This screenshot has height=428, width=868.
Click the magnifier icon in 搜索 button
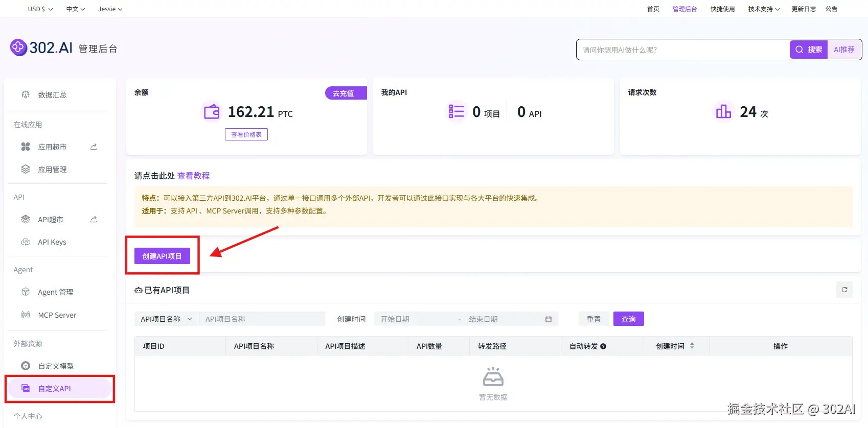799,50
